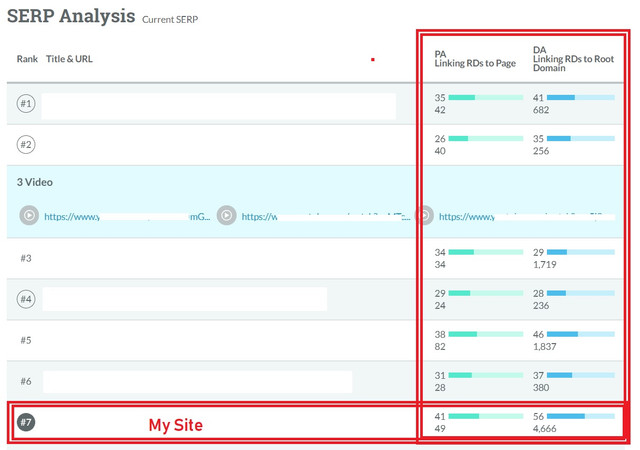Click DA bar for rank #5 (46)
This screenshot has width=640, height=450.
pos(581,334)
